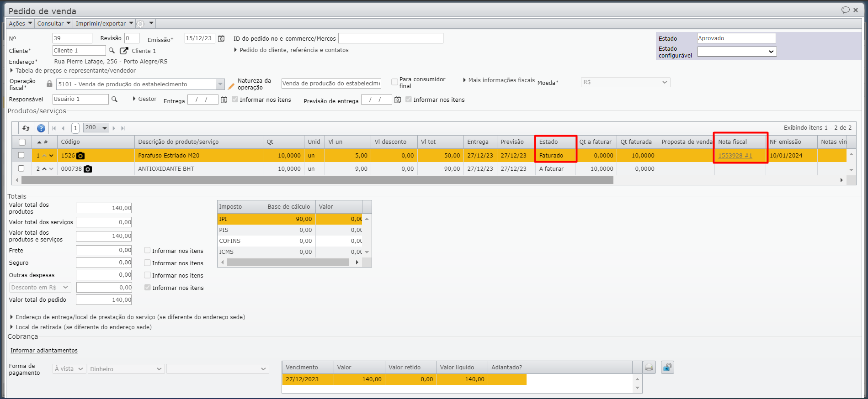868x399 pixels.
Task: Open the Previsão de entrega calendar picker
Action: pos(398,100)
